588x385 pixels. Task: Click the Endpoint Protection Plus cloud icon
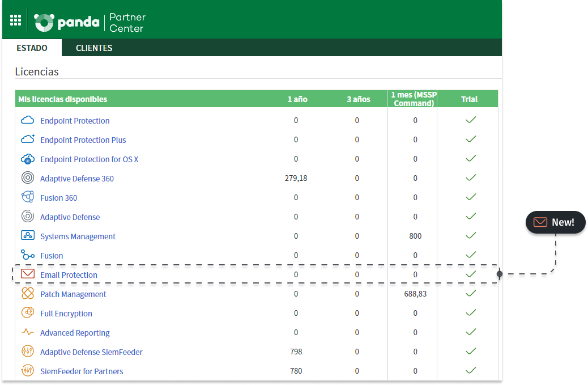click(x=27, y=139)
